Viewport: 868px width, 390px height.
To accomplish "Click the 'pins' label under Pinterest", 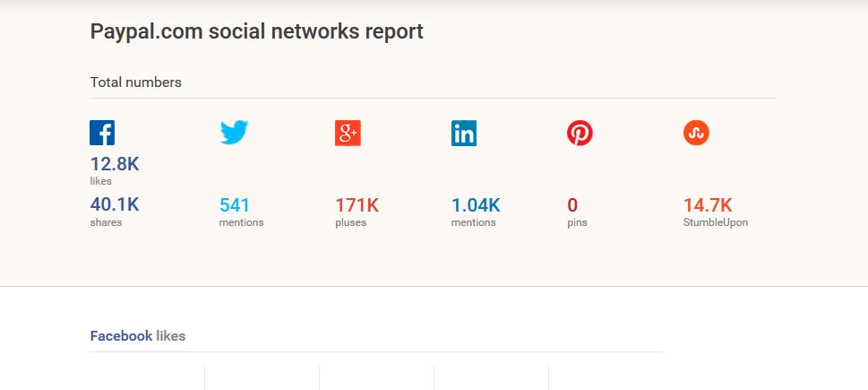I will point(577,222).
